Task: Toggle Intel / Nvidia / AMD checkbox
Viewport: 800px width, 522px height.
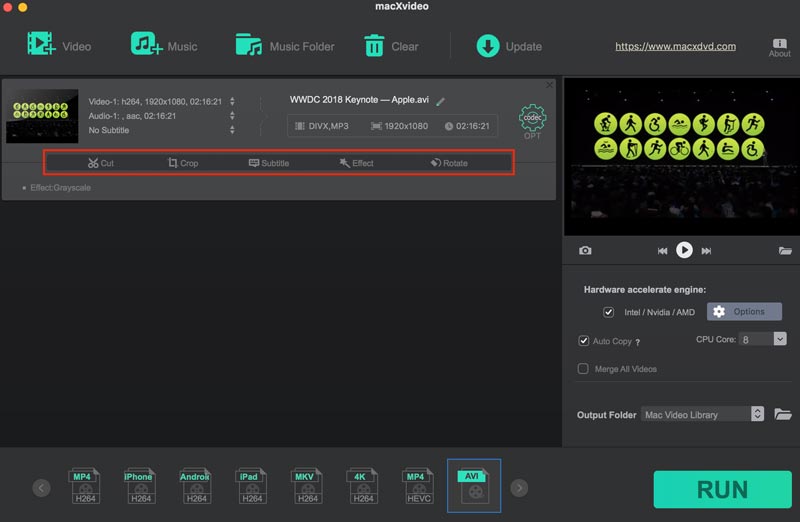Action: (x=608, y=312)
